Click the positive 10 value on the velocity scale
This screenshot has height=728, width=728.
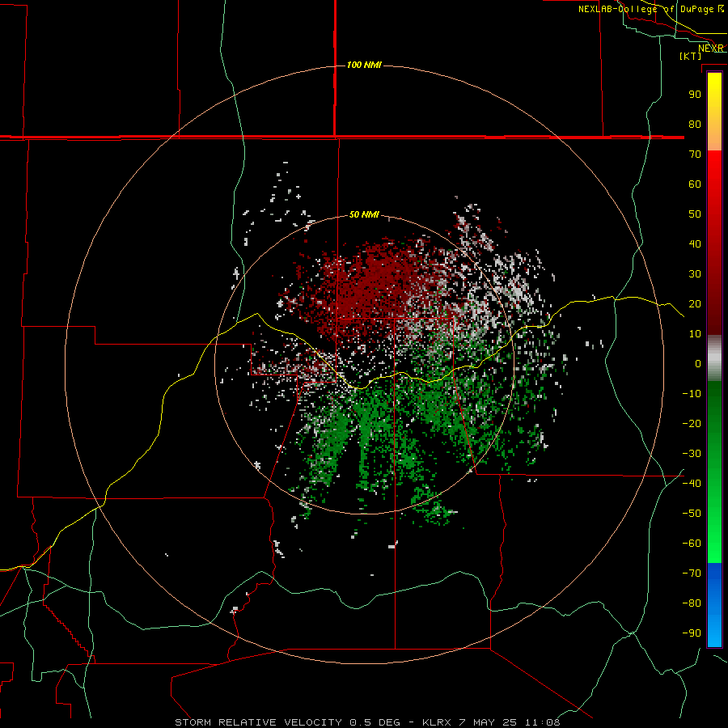695,334
